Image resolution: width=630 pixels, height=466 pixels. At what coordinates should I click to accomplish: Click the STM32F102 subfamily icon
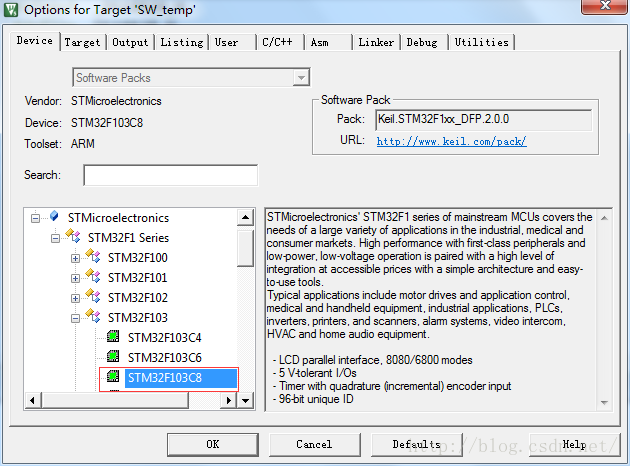[93, 296]
